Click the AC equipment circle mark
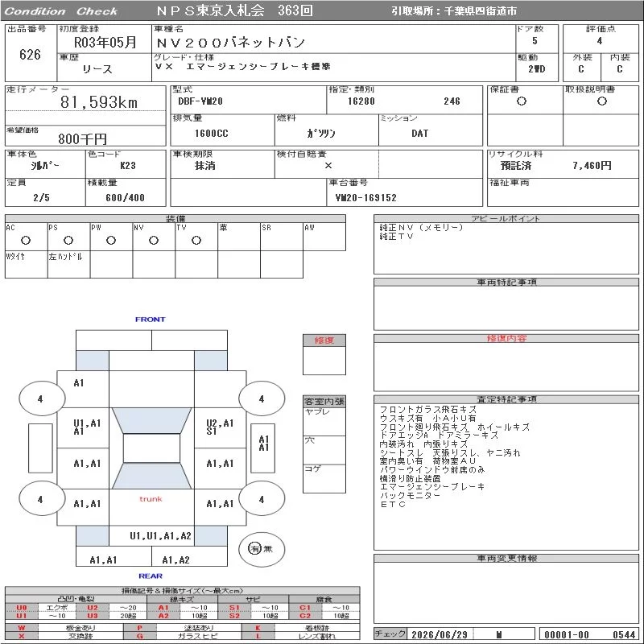644x644 pixels. [26, 240]
